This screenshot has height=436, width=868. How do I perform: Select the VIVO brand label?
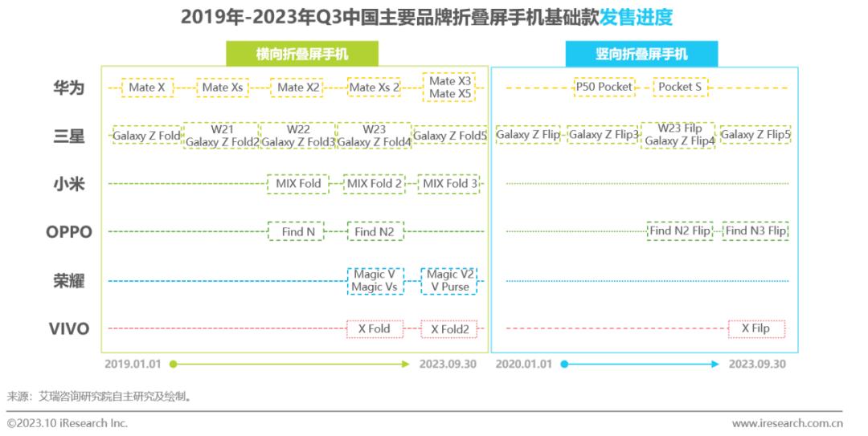point(69,328)
